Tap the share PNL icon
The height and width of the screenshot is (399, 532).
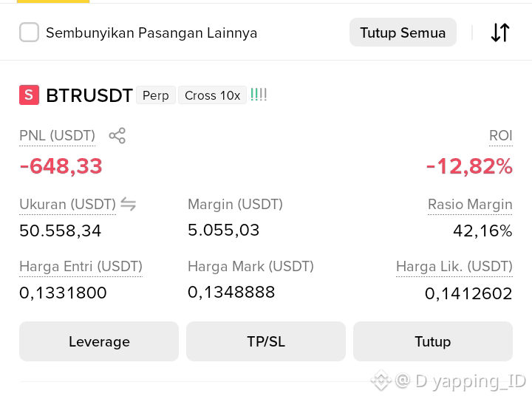[x=117, y=136]
